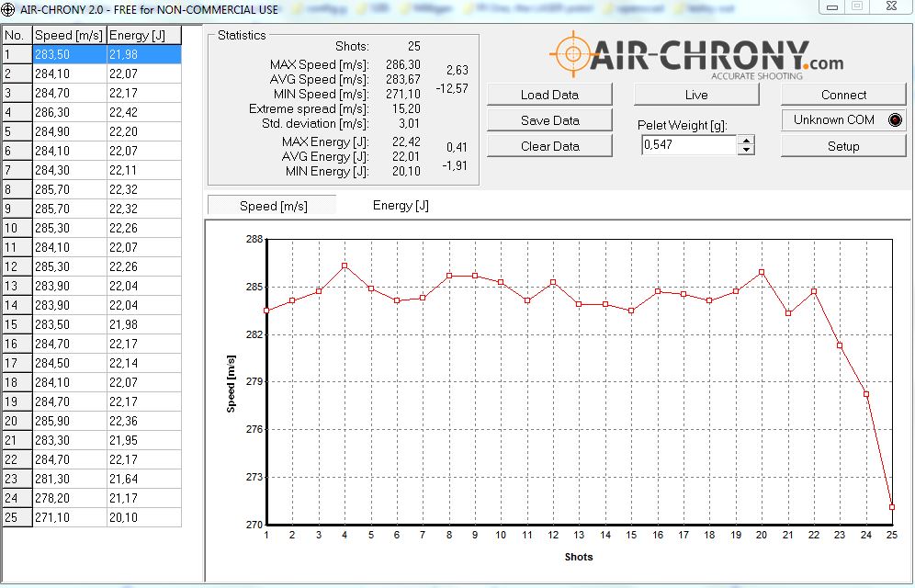Image resolution: width=915 pixels, height=588 pixels.
Task: Decrease pellet weight with down arrow
Action: [746, 150]
